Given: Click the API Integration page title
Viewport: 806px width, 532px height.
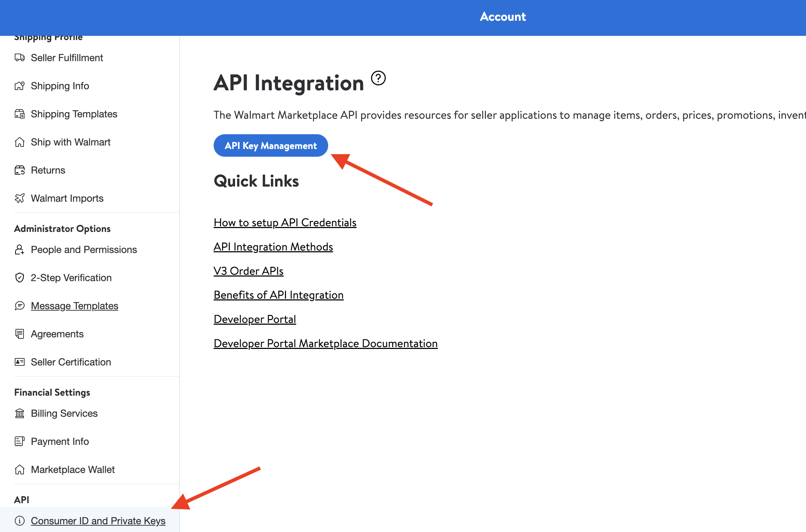Looking at the screenshot, I should point(289,83).
